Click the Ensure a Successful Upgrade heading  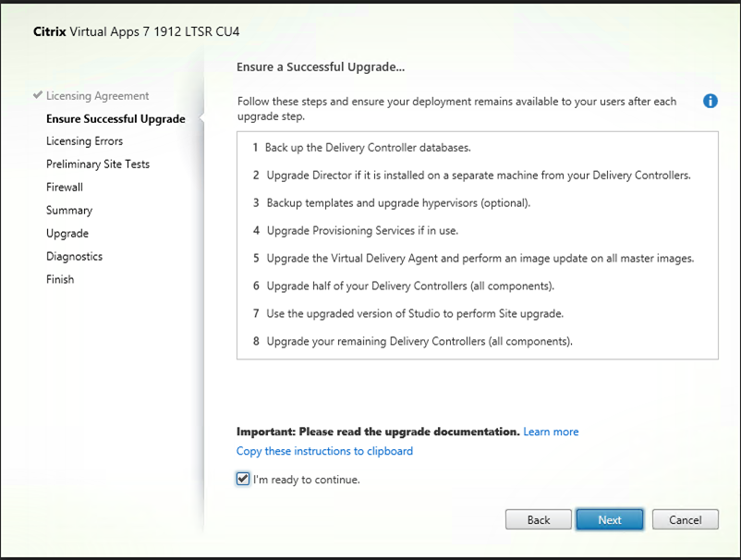[321, 67]
